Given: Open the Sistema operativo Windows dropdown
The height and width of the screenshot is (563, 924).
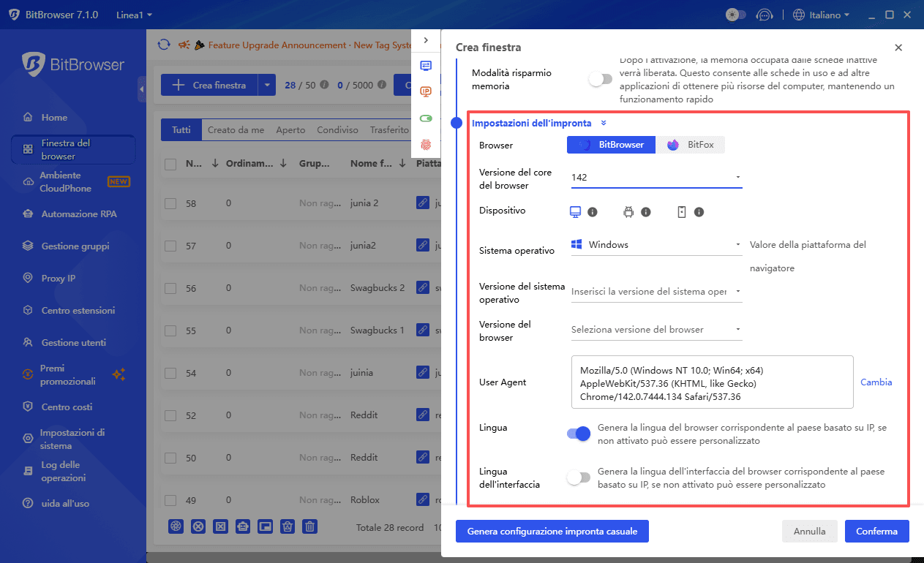Looking at the screenshot, I should (x=656, y=245).
